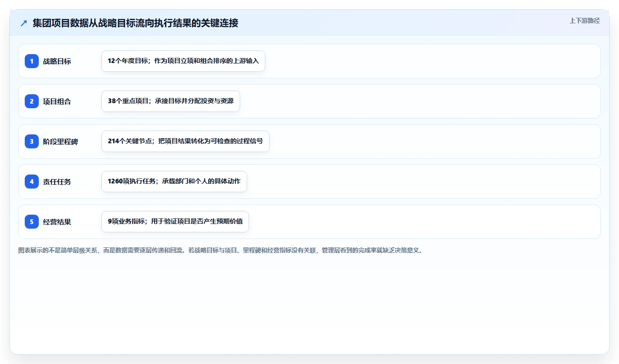Select the 9项业务指标 description box
The image size is (619, 364).
point(175,222)
